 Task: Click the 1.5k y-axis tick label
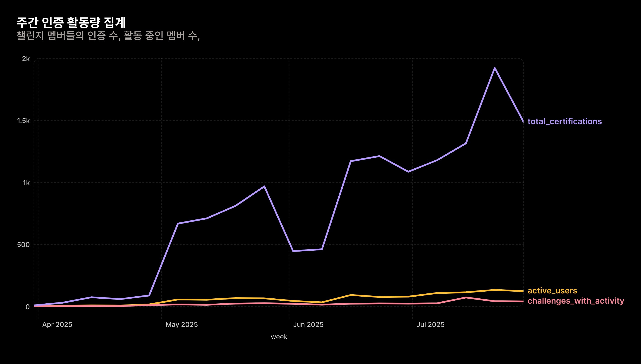pyautogui.click(x=23, y=121)
